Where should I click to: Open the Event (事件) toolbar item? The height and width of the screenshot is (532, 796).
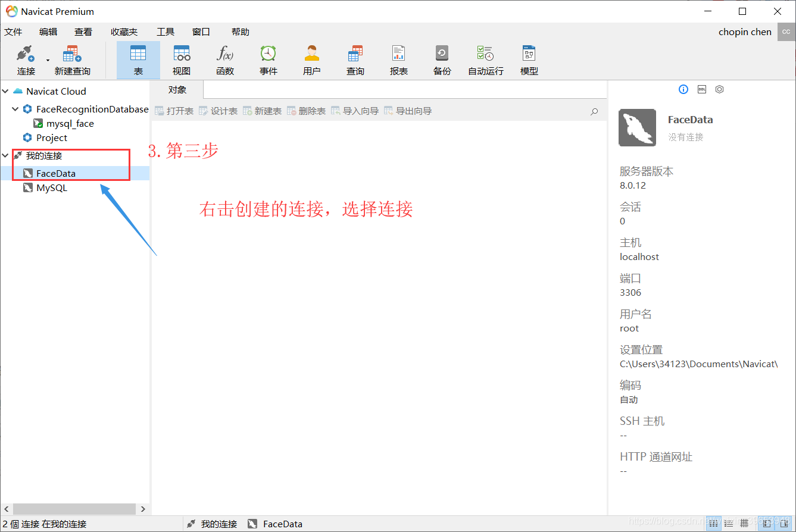[269, 60]
